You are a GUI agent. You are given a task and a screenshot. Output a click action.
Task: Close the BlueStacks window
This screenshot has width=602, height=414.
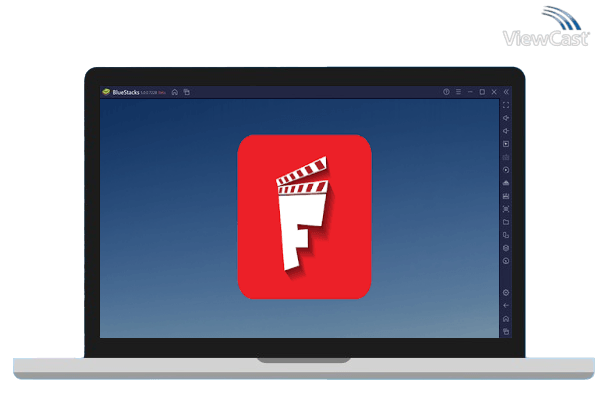pos(494,92)
